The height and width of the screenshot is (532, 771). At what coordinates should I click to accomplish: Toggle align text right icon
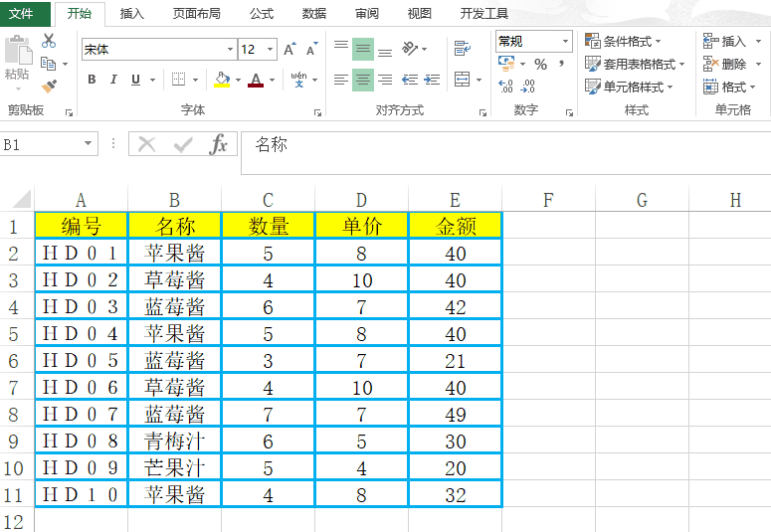[x=385, y=80]
